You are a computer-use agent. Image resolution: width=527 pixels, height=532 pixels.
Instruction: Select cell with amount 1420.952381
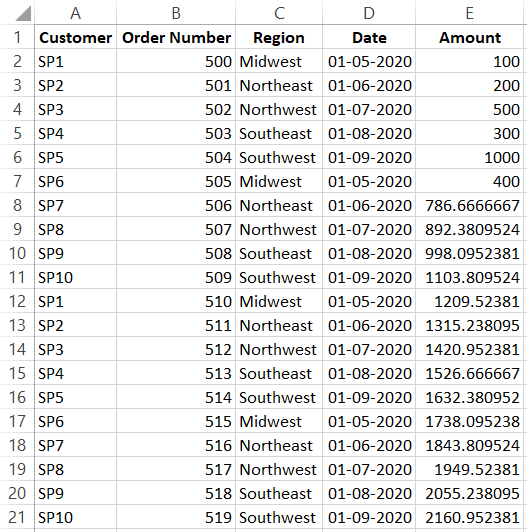(469, 349)
